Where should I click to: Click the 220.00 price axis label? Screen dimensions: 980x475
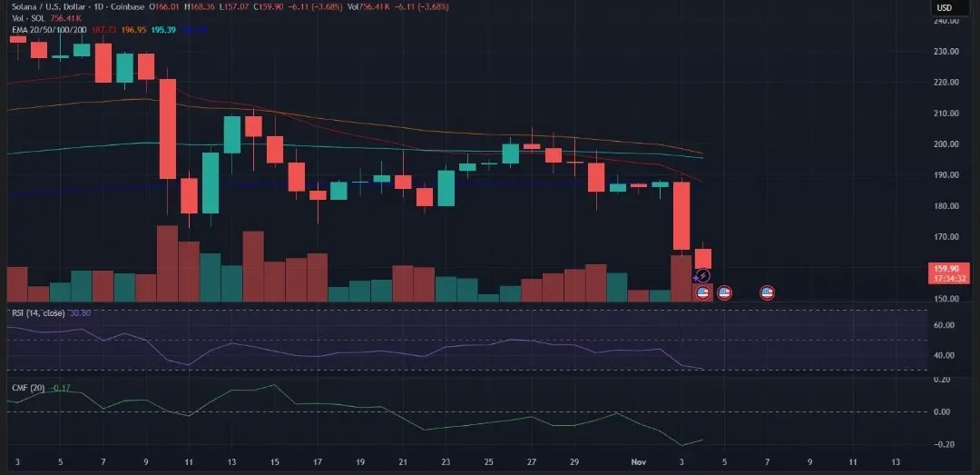pyautogui.click(x=946, y=82)
